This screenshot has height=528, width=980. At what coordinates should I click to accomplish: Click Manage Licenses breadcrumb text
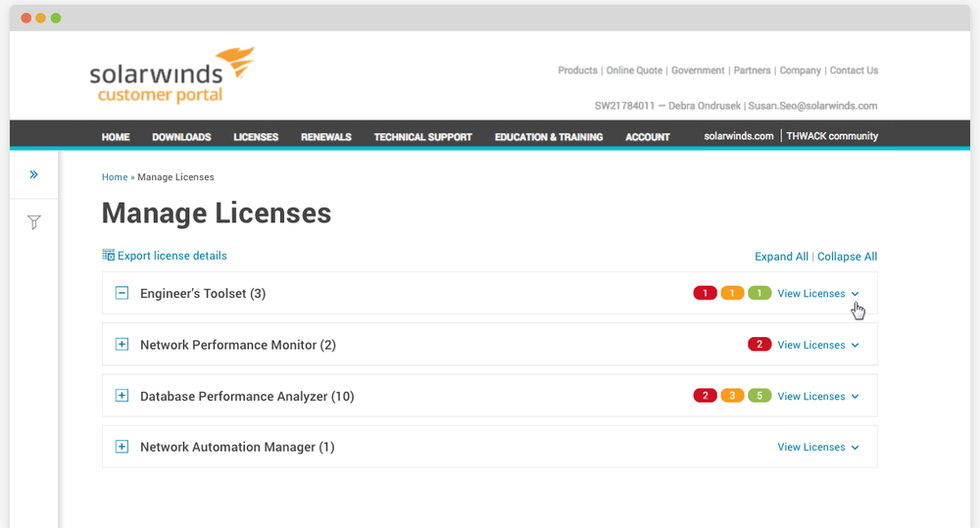click(175, 177)
